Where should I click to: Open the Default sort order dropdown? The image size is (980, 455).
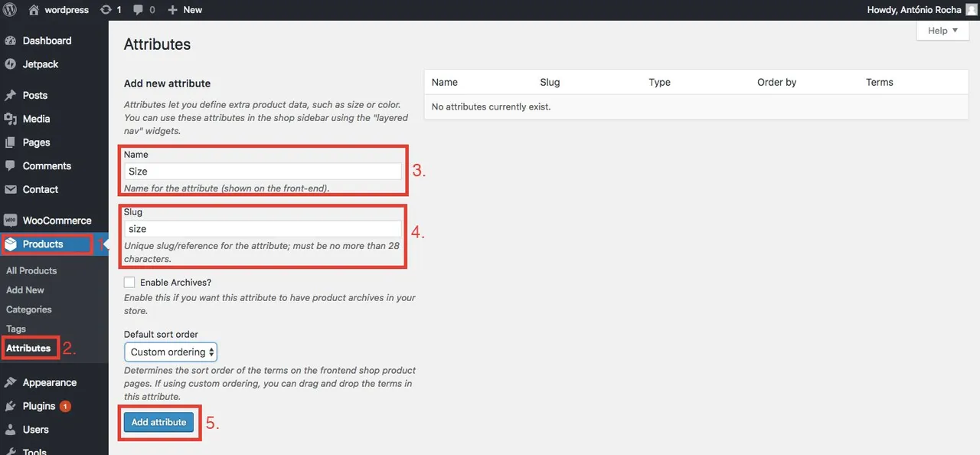click(171, 352)
